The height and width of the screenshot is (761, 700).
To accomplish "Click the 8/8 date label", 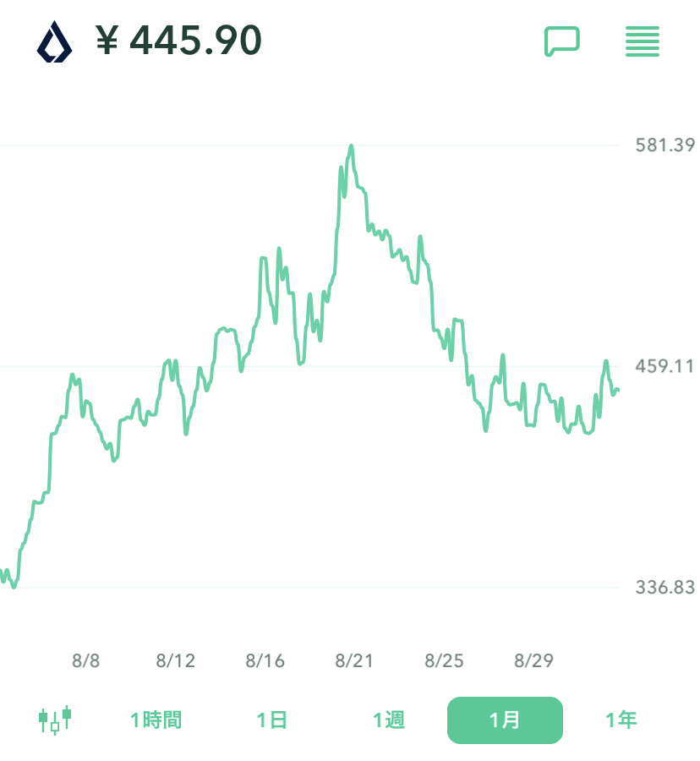I will [x=86, y=660].
